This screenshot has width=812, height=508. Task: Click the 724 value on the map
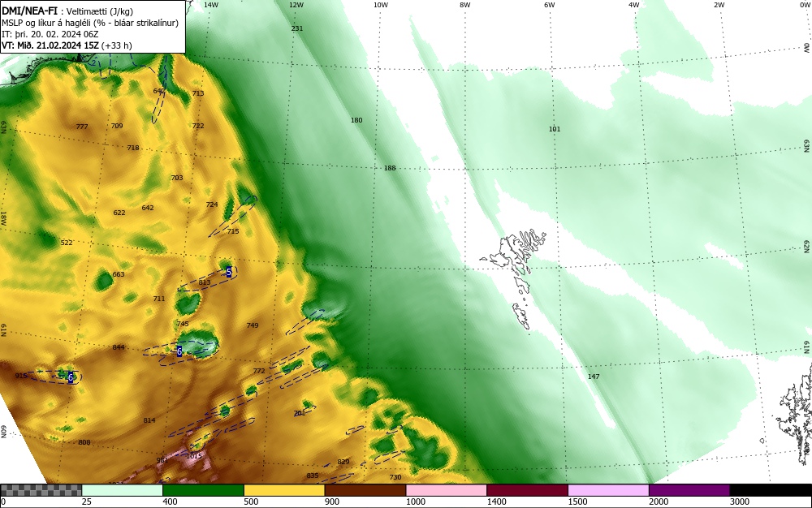pyautogui.click(x=212, y=204)
